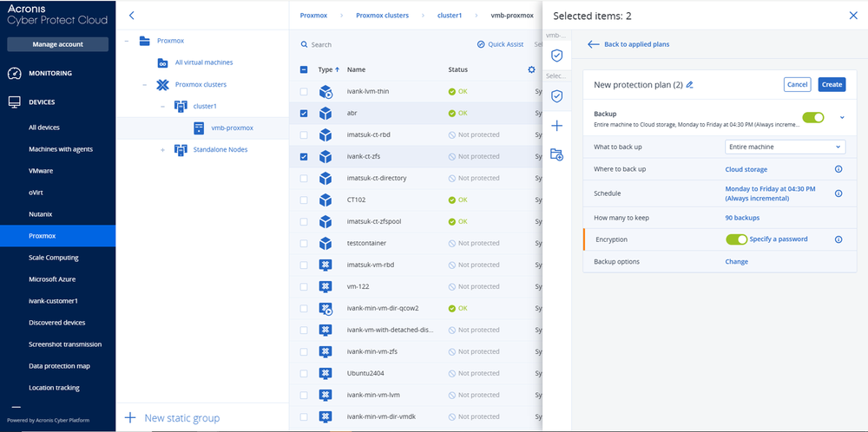Toggle the select-all header checkbox
The height and width of the screenshot is (432, 868).
coord(303,69)
